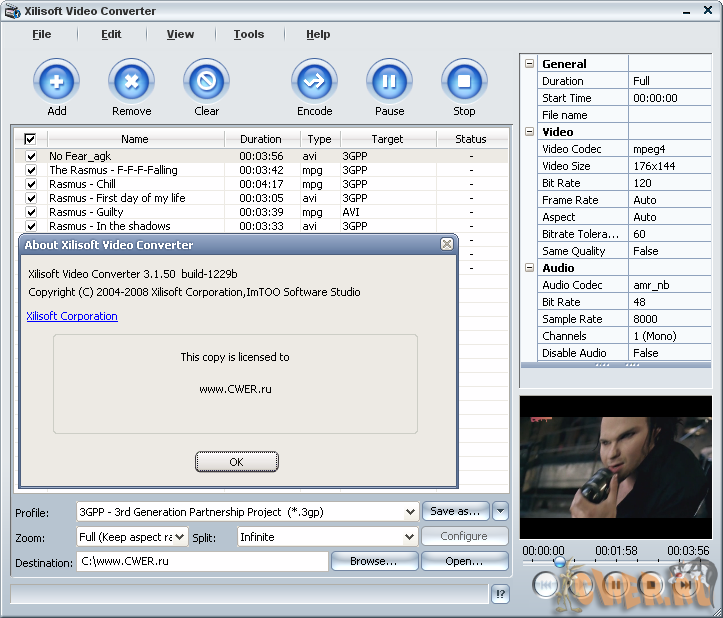Open the Profile dropdown list

click(409, 511)
